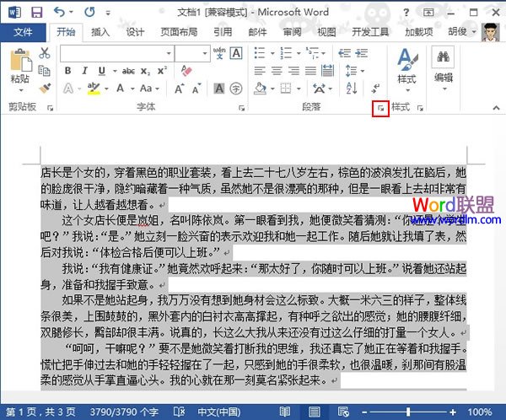
Task: Toggle Bold formatting
Action: click(66, 71)
